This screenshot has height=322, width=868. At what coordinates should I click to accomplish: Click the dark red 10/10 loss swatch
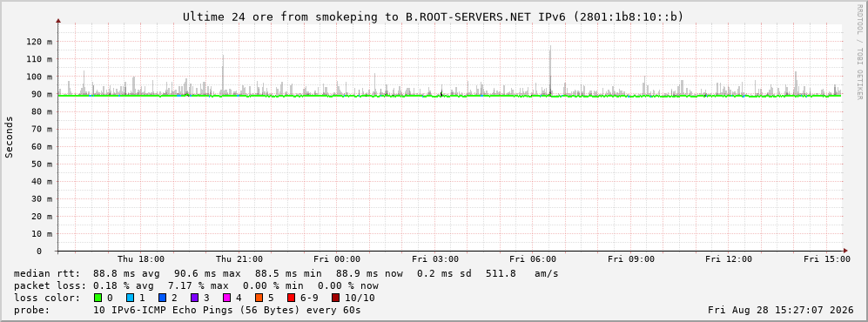coord(335,298)
